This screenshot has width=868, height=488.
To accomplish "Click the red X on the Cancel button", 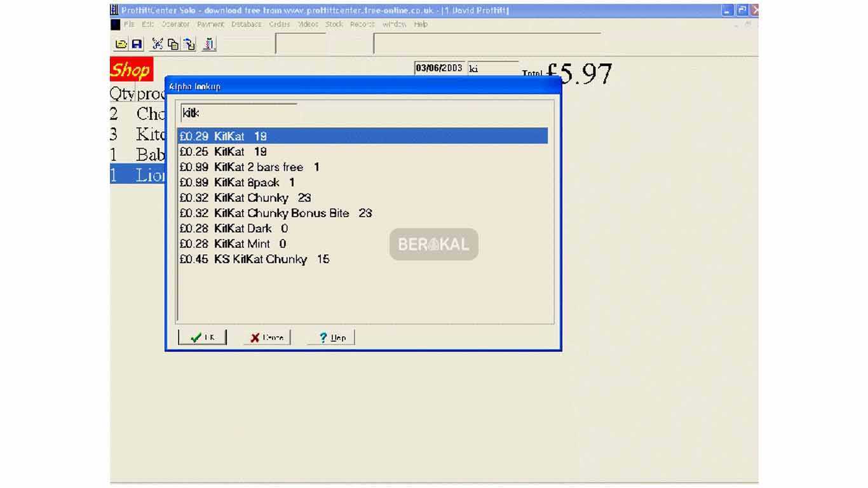I will coord(254,337).
